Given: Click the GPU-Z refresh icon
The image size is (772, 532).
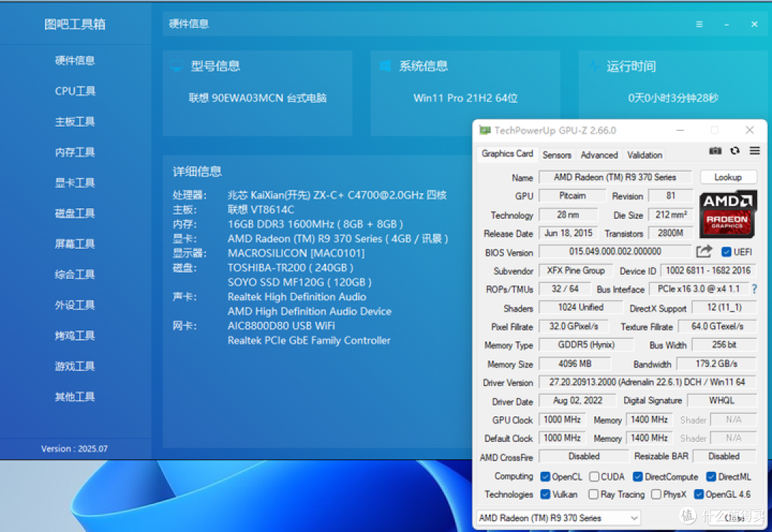Looking at the screenshot, I should point(735,151).
